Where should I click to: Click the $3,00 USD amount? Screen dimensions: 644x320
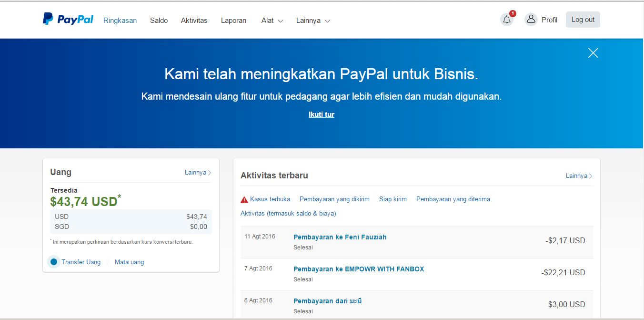pos(567,304)
